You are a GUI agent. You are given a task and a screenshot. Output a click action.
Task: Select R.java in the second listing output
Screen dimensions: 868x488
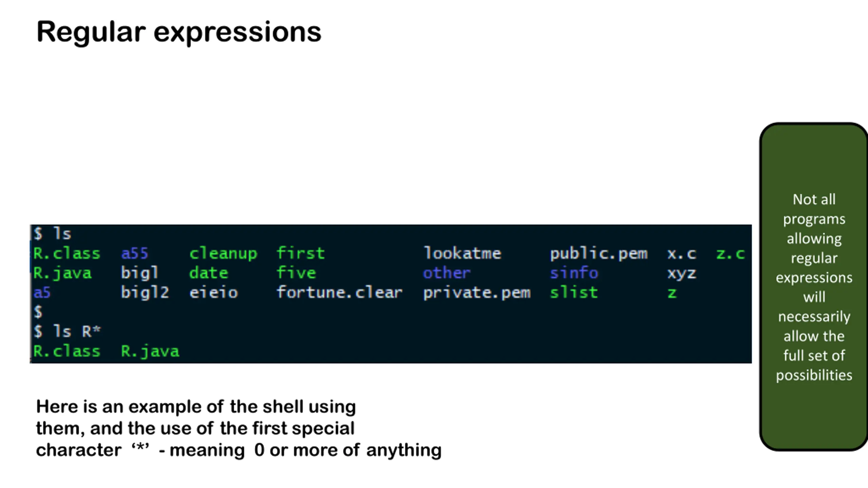[x=150, y=351]
